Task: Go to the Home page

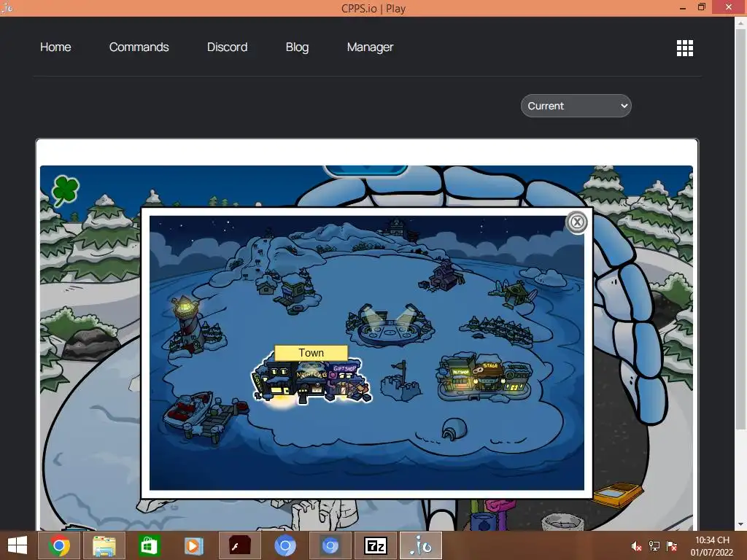Action: [x=55, y=47]
